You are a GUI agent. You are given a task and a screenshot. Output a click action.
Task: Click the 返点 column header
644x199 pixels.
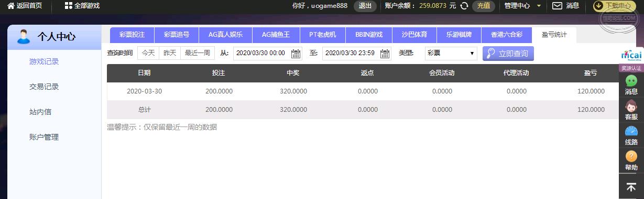click(367, 73)
